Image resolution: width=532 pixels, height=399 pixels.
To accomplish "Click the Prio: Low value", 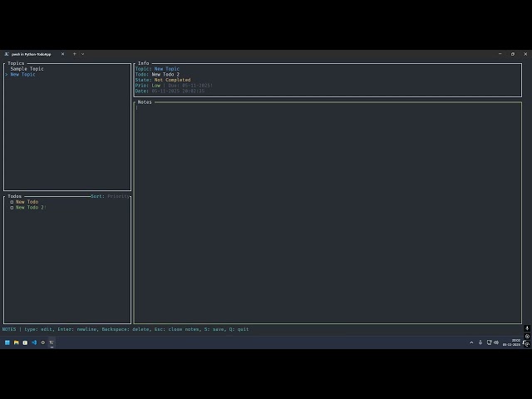I will [x=156, y=86].
